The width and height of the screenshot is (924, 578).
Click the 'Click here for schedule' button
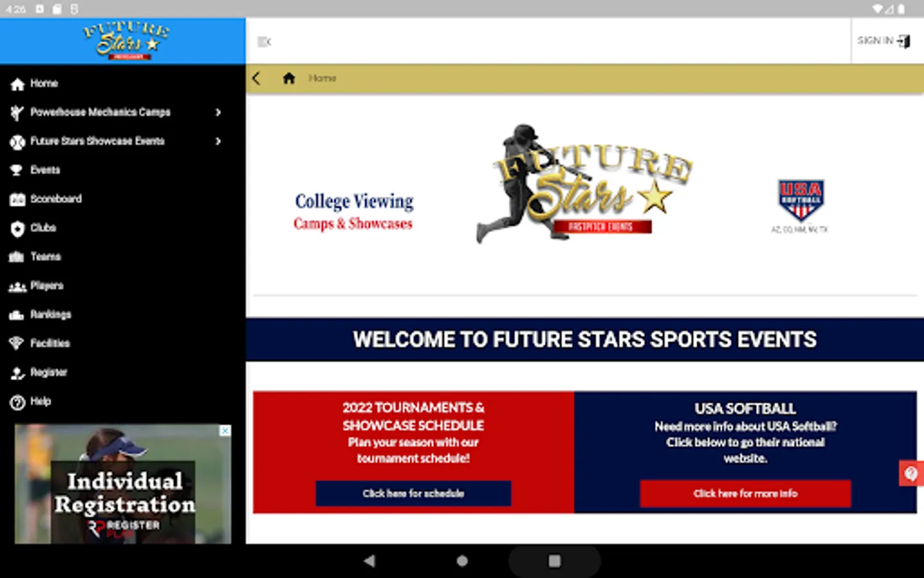point(413,493)
